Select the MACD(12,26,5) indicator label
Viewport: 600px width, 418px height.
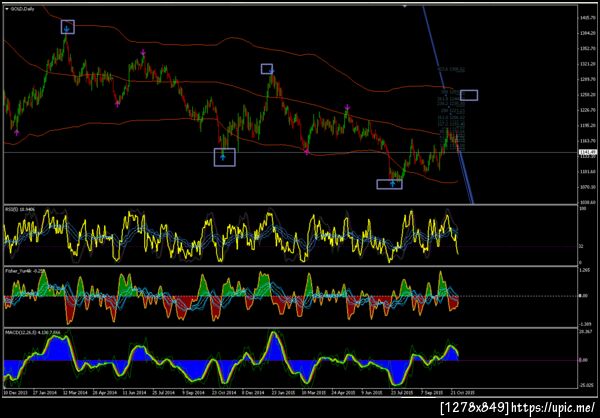point(32,332)
